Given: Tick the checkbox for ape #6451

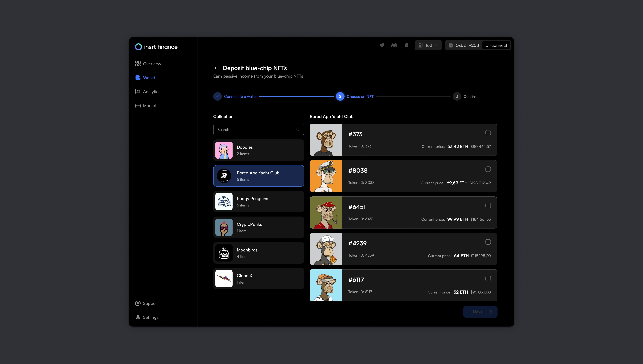Looking at the screenshot, I should (488, 206).
